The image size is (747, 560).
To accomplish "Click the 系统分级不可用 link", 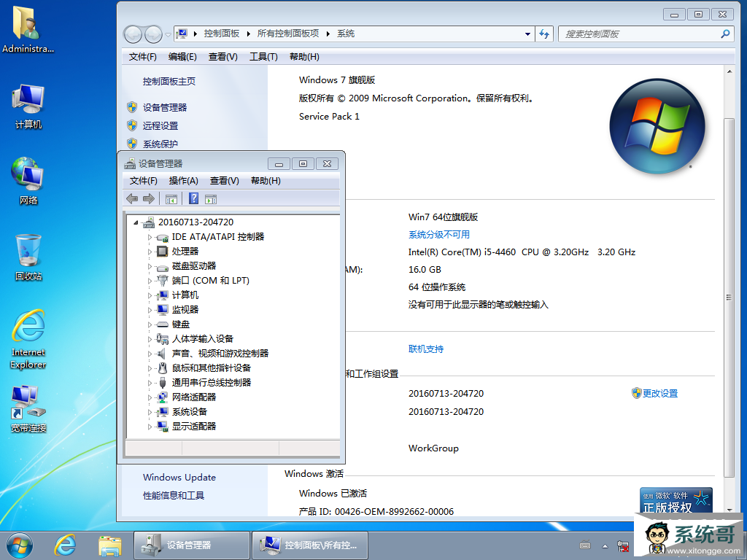I will tap(438, 234).
